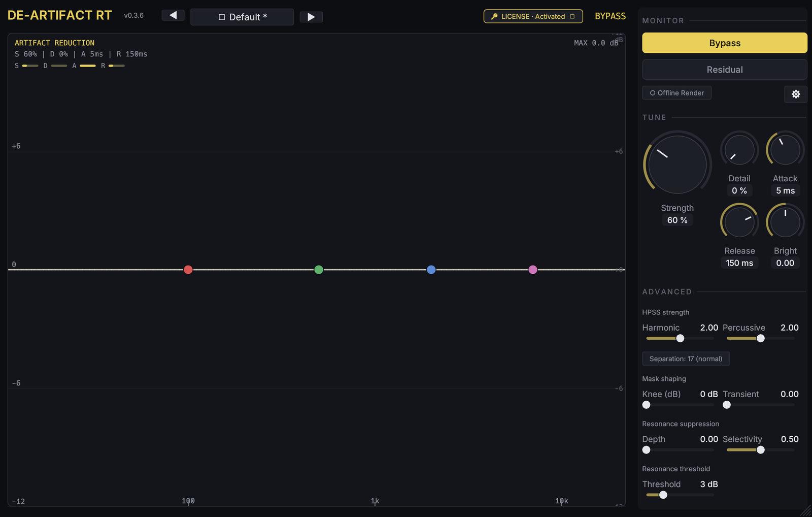
Task: Click the Selectivity slider handle
Action: pos(760,450)
